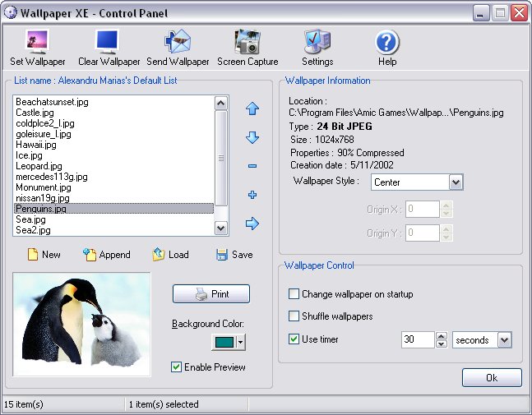Load a wallpaper list

click(171, 254)
